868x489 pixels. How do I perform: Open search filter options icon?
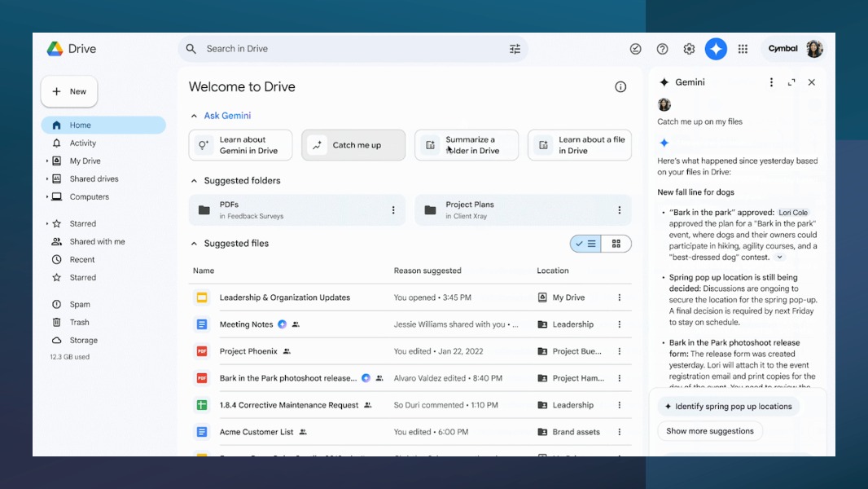tap(515, 49)
